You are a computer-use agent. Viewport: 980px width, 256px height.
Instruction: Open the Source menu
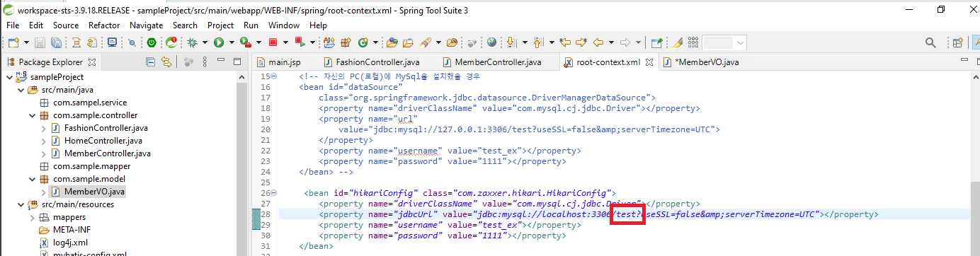coord(66,25)
